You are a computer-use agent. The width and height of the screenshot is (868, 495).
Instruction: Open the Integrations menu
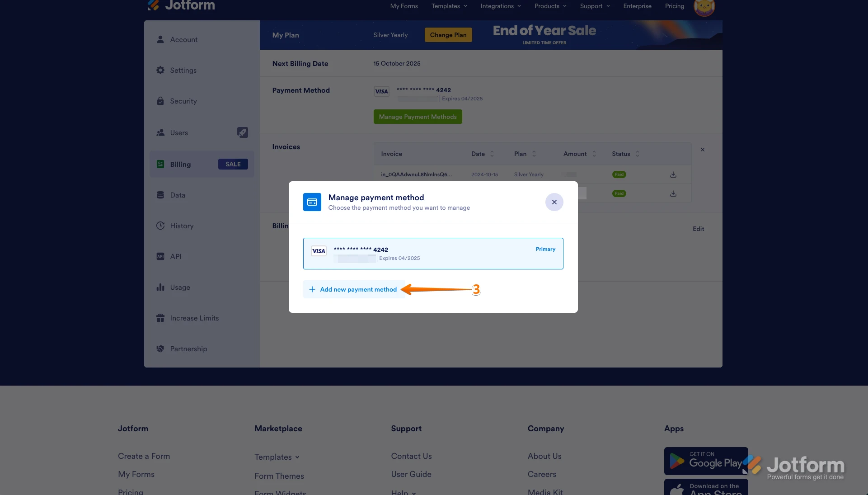pyautogui.click(x=500, y=6)
